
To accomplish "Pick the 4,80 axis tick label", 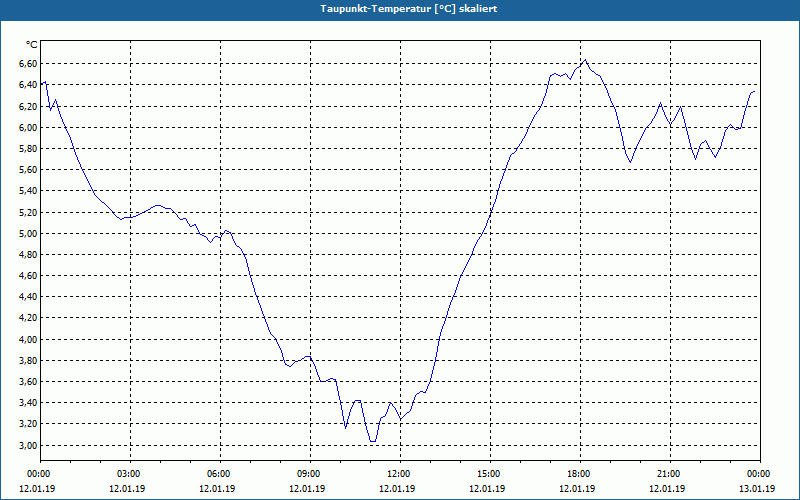I will coord(28,255).
